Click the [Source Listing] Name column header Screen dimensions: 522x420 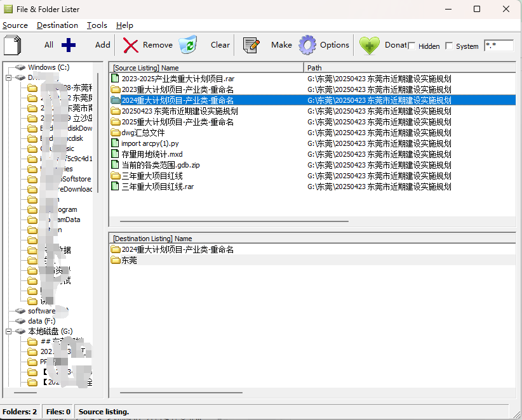pos(206,68)
